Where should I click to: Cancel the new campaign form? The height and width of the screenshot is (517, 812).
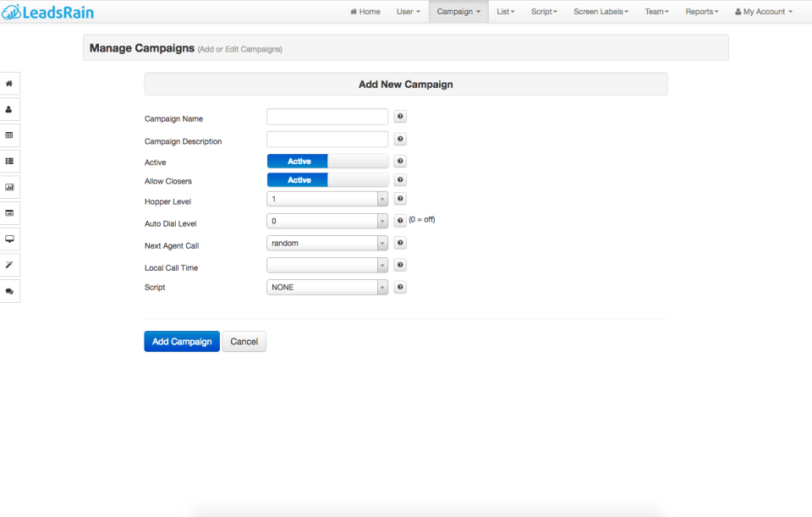click(x=244, y=341)
